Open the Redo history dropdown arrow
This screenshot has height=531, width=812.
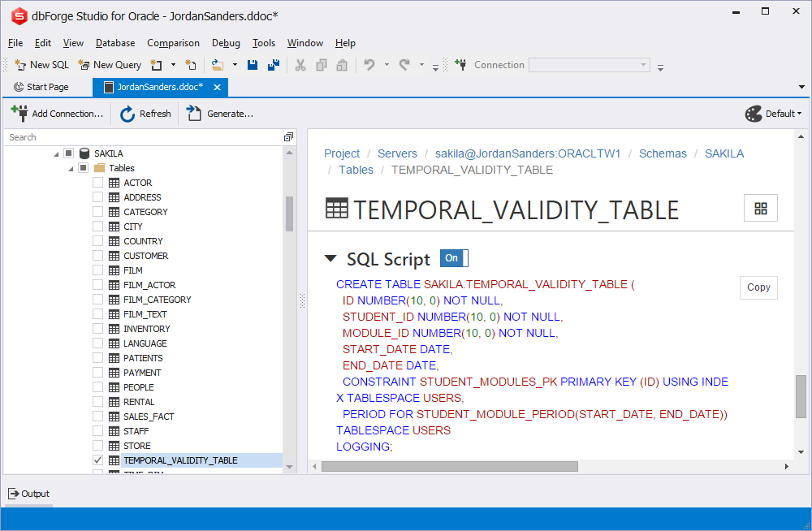click(421, 65)
